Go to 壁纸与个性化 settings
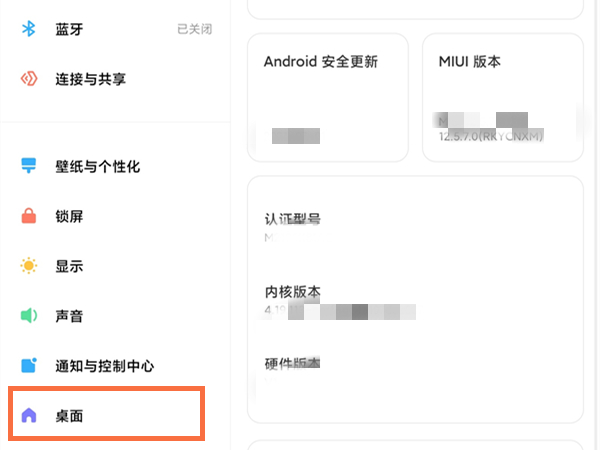 [x=97, y=166]
